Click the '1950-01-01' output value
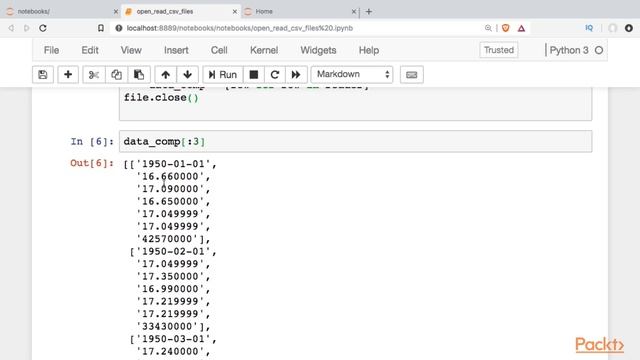The height and width of the screenshot is (360, 640). pos(173,164)
